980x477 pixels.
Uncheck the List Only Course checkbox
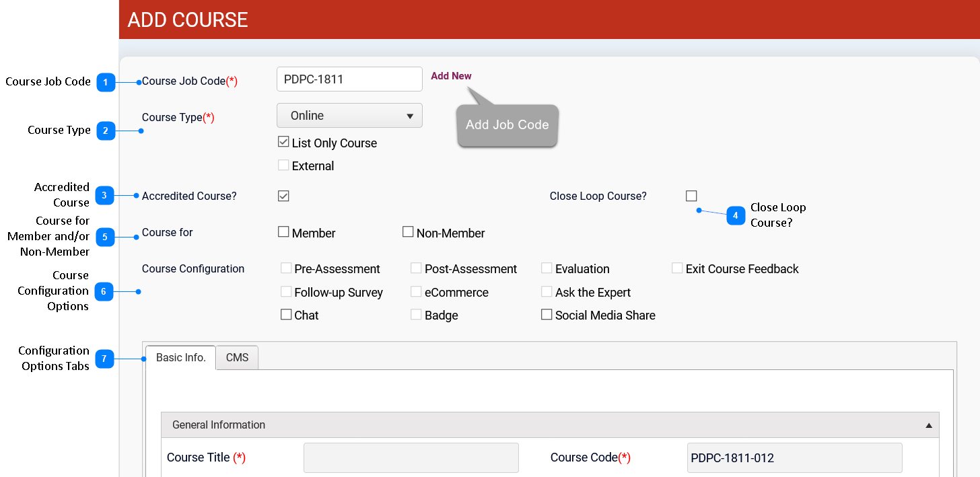click(x=283, y=143)
